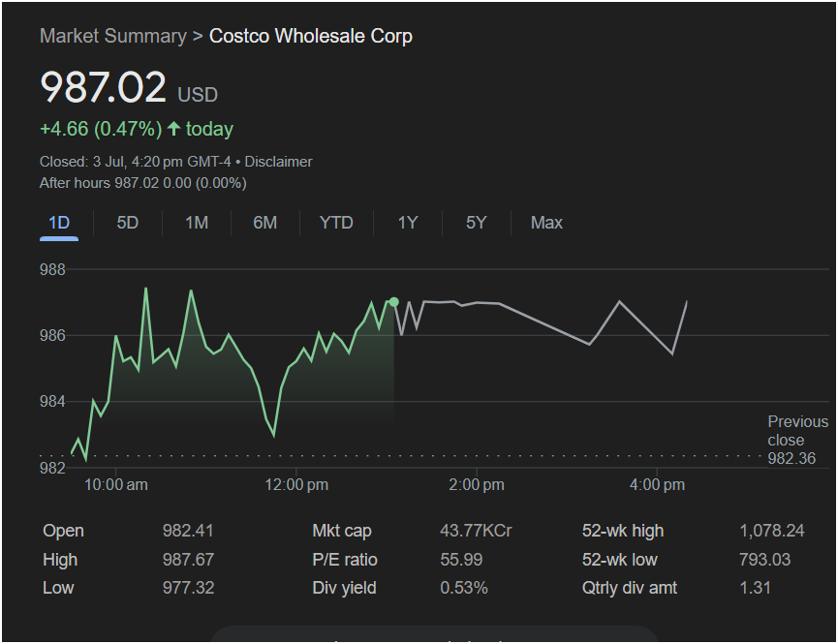
Task: Click the 984 price axis label
Action: 52,401
